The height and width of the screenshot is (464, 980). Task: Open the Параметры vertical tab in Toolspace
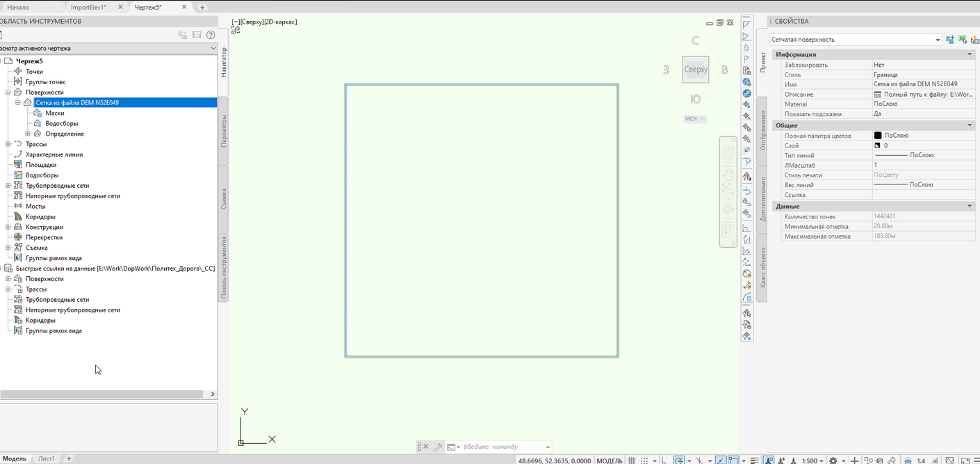(223, 131)
